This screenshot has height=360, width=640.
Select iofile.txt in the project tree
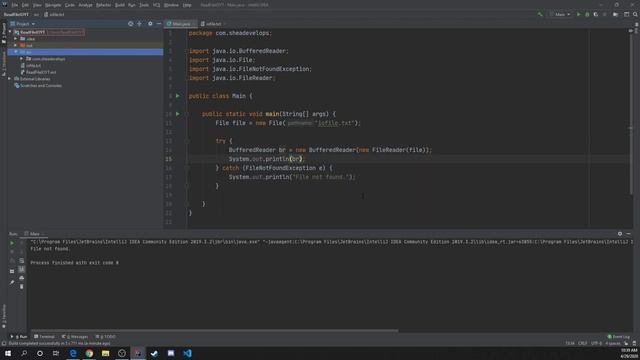(x=31, y=65)
